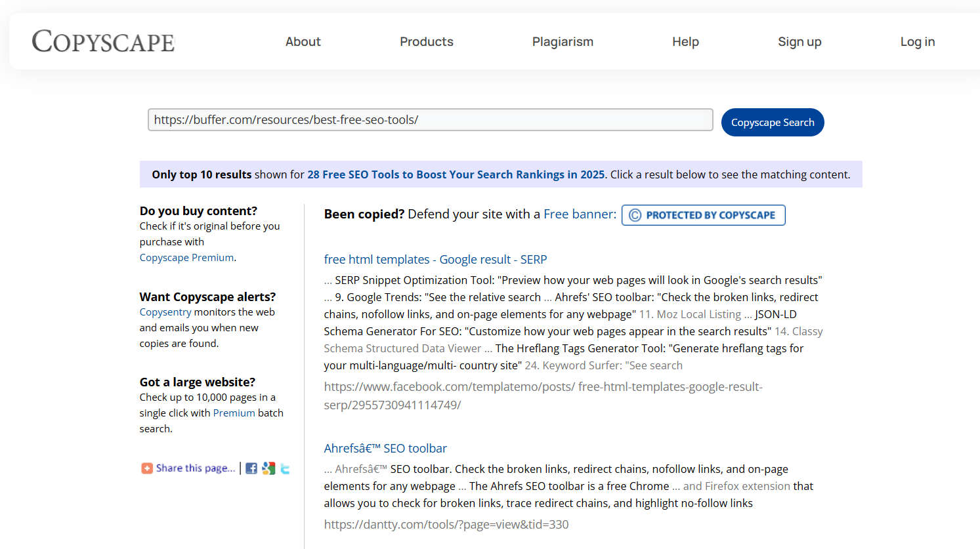Image resolution: width=980 pixels, height=549 pixels.
Task: Click the Protected by Copyscape banner badge
Action: (703, 214)
